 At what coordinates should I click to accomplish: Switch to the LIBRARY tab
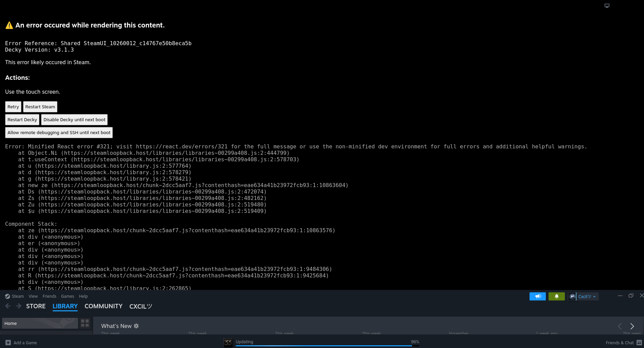(x=65, y=306)
